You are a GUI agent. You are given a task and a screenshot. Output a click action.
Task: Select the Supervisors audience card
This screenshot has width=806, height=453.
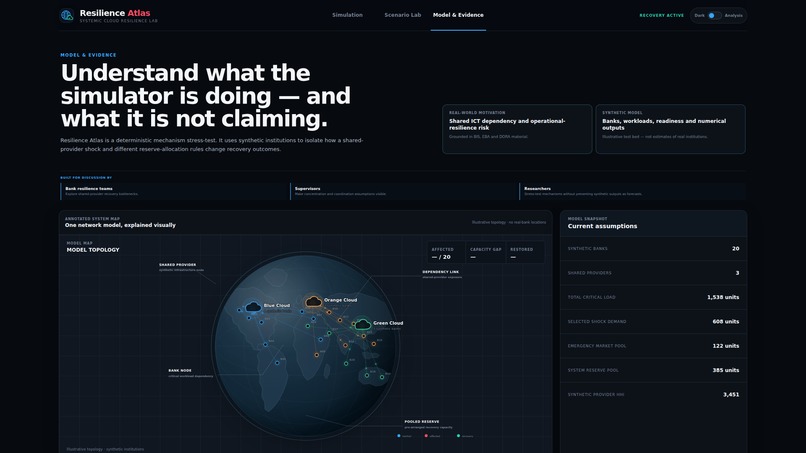(404, 191)
